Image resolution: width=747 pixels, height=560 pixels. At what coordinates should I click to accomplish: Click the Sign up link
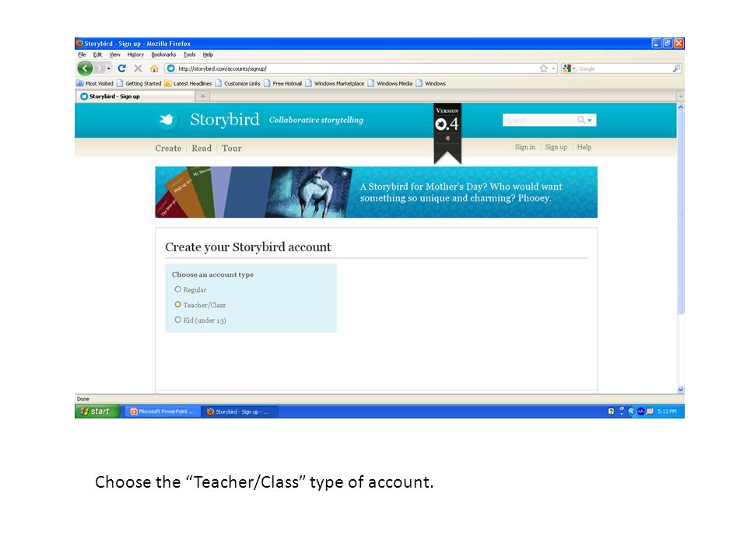[556, 147]
